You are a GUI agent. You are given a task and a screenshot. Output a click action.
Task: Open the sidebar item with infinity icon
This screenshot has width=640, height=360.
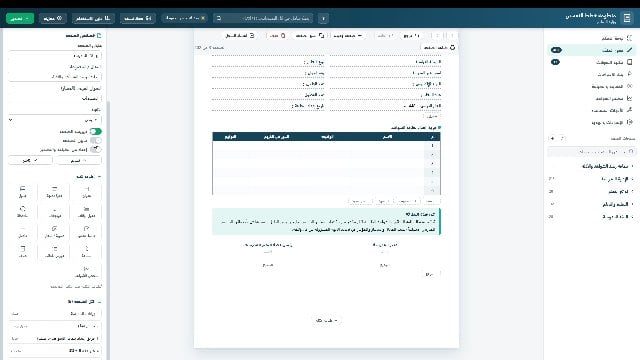[x=591, y=86]
